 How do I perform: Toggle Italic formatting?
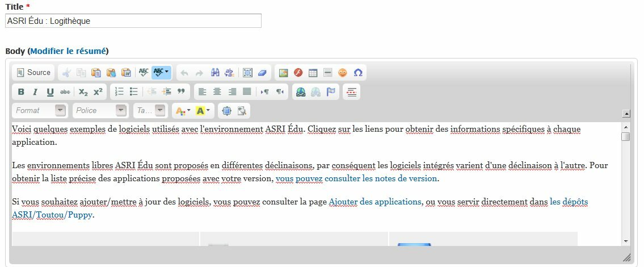[x=35, y=92]
